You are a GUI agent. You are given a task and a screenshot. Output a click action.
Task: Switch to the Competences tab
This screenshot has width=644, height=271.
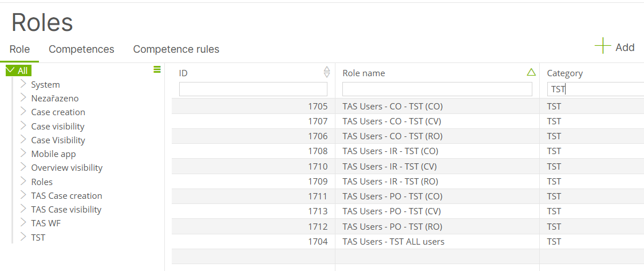[81, 49]
